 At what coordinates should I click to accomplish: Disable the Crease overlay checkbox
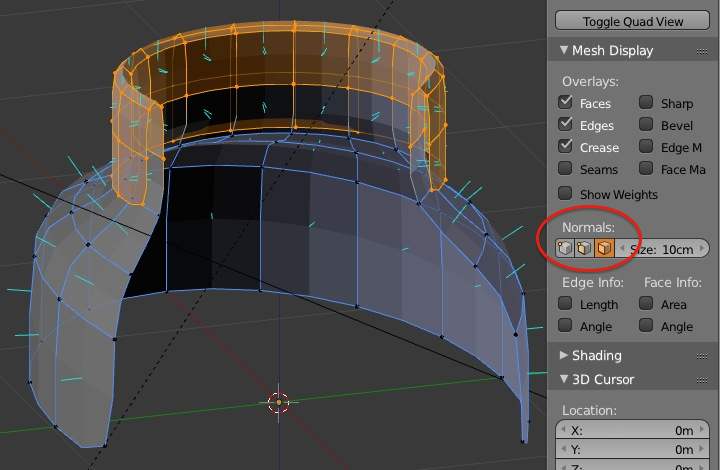tap(565, 146)
